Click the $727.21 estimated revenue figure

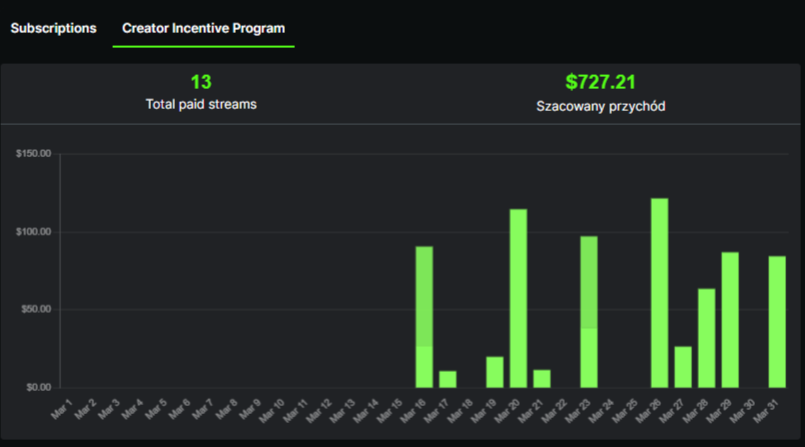pyautogui.click(x=600, y=82)
